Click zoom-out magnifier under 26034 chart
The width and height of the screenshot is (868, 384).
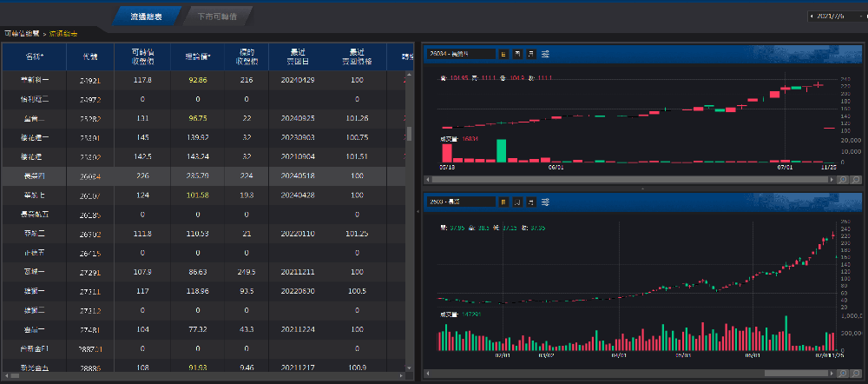tap(856, 180)
